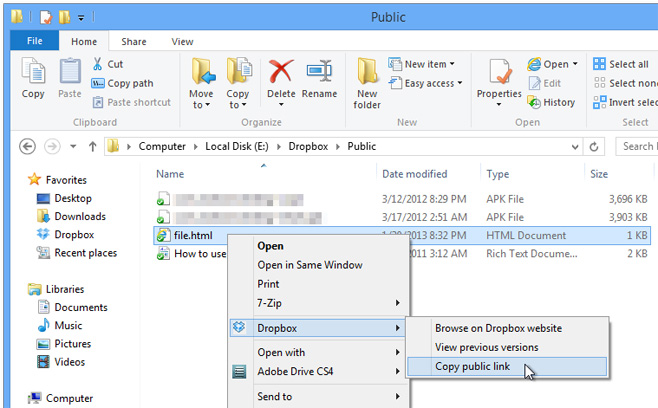Click the New folder icon

click(x=367, y=71)
